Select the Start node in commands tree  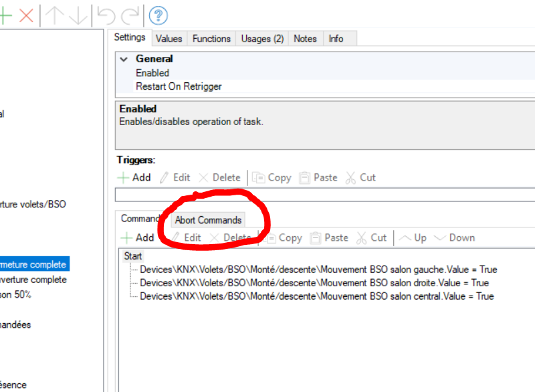tap(133, 256)
